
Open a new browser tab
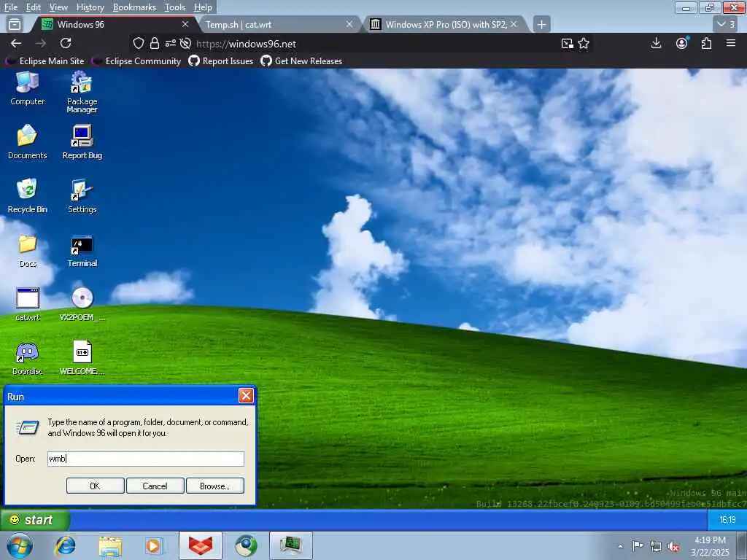tap(542, 24)
